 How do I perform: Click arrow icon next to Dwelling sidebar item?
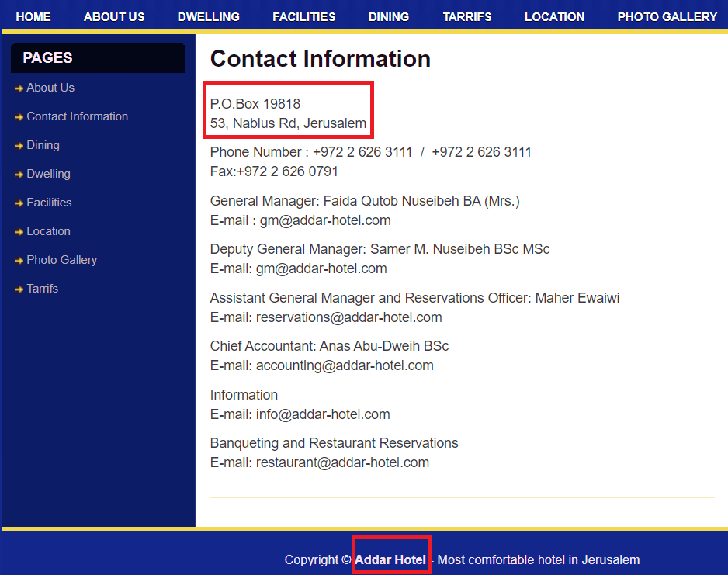(x=19, y=175)
